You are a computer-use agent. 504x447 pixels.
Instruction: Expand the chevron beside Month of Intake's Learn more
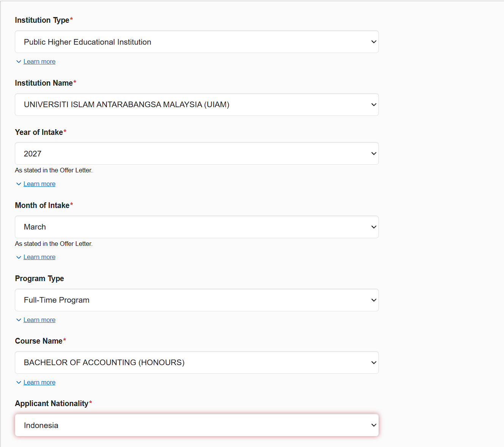pyautogui.click(x=19, y=257)
